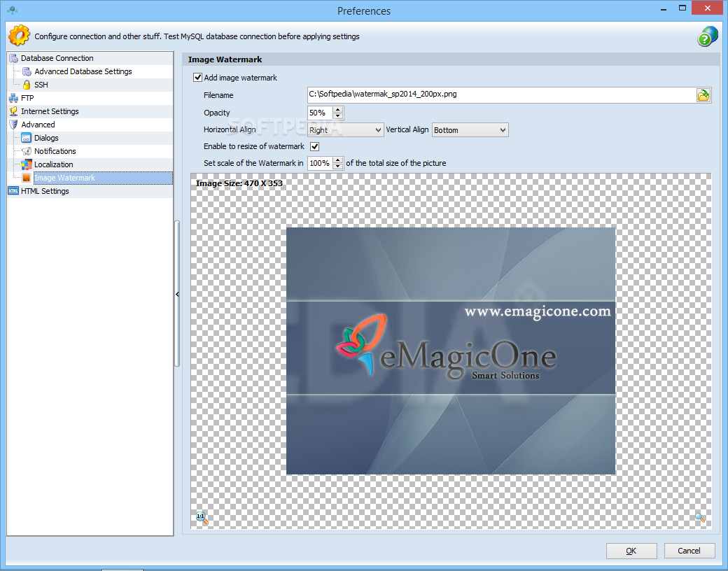Decrease Opacity with down spinner arrow

pos(338,116)
